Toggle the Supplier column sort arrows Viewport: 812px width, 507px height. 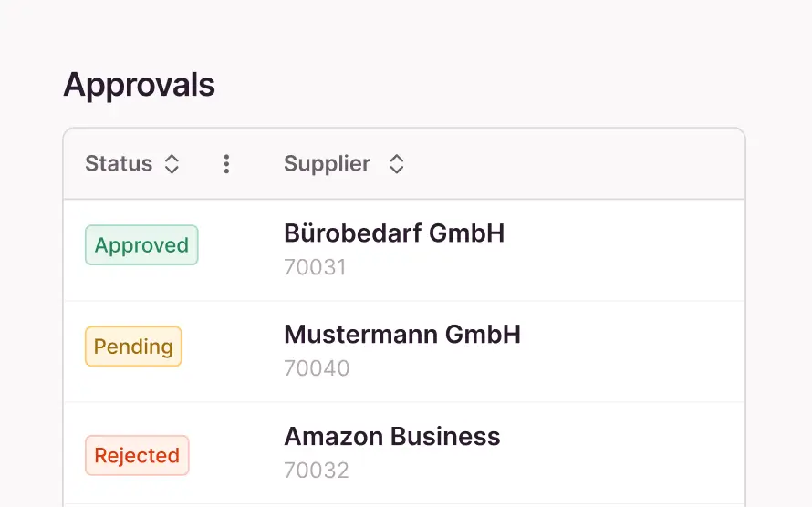click(x=396, y=164)
